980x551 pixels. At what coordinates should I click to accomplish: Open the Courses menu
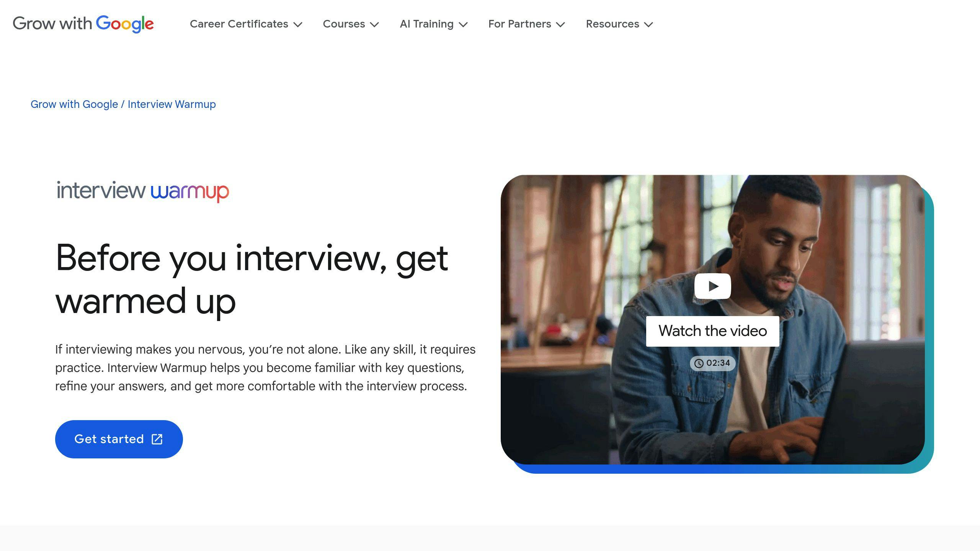[x=351, y=24]
